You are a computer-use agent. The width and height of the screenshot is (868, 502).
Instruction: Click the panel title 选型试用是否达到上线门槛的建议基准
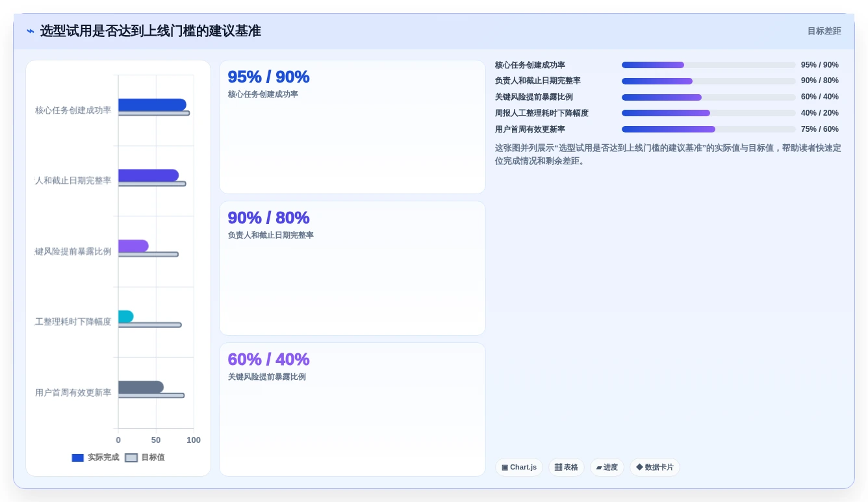(x=151, y=31)
